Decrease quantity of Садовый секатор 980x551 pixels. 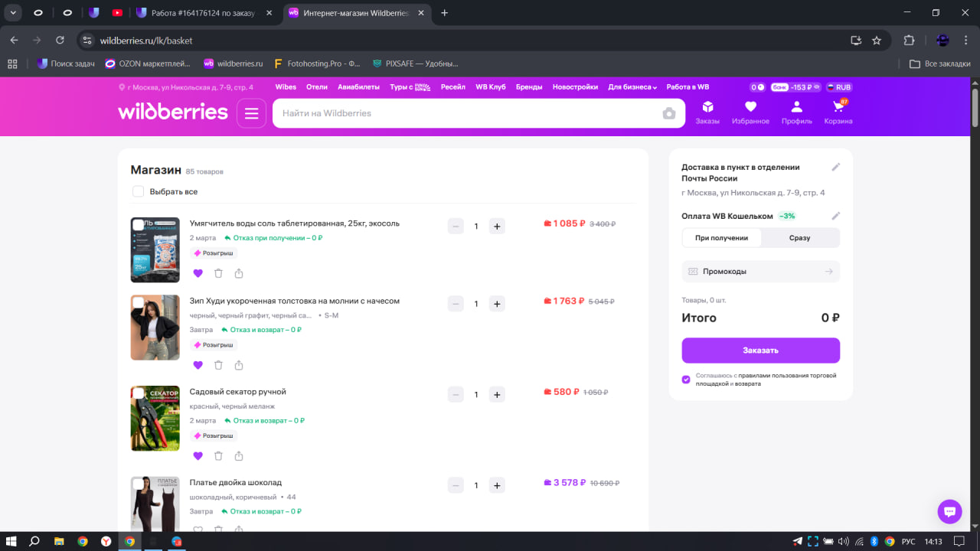(456, 395)
